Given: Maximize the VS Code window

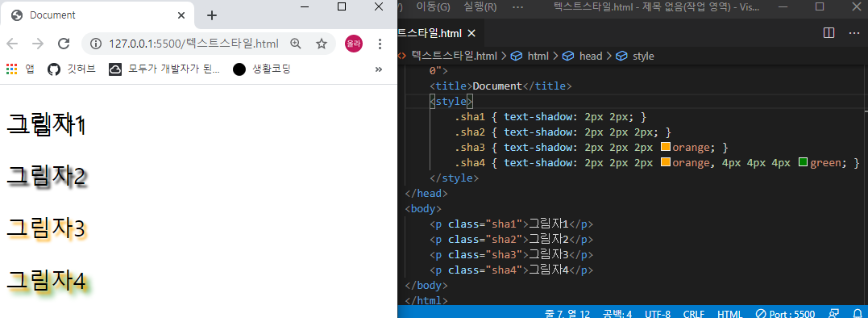Looking at the screenshot, I should click(x=820, y=6).
